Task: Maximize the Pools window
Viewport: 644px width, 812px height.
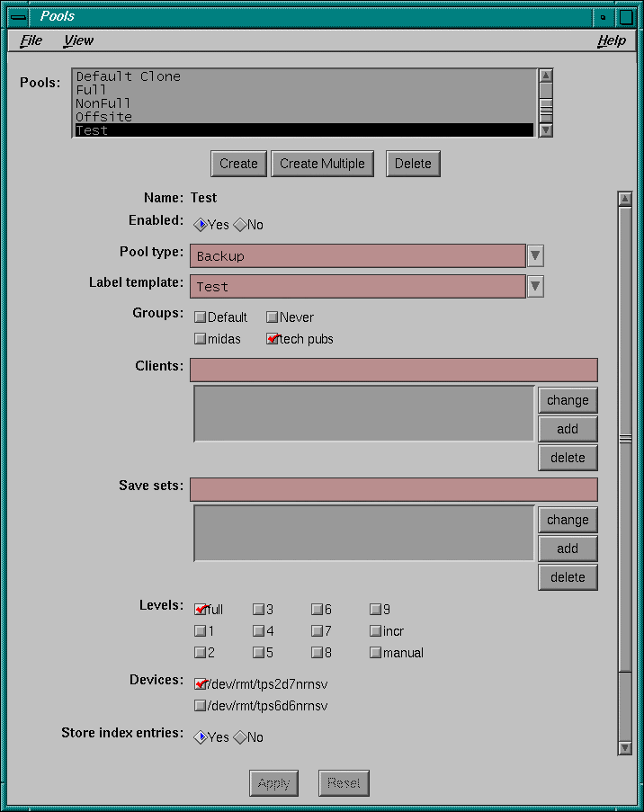Action: pos(626,17)
